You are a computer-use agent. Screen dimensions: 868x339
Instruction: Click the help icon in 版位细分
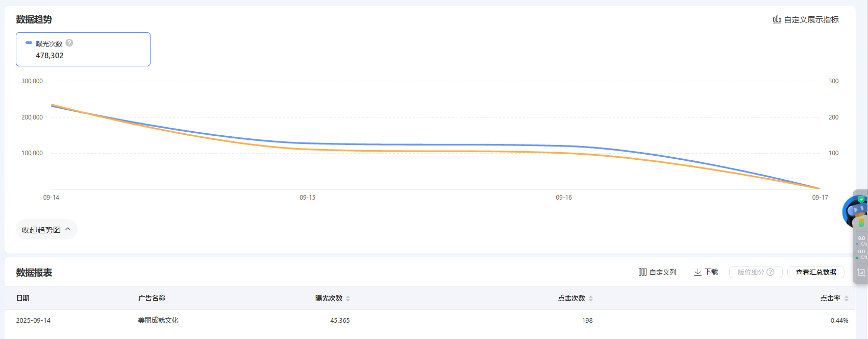[771, 272]
